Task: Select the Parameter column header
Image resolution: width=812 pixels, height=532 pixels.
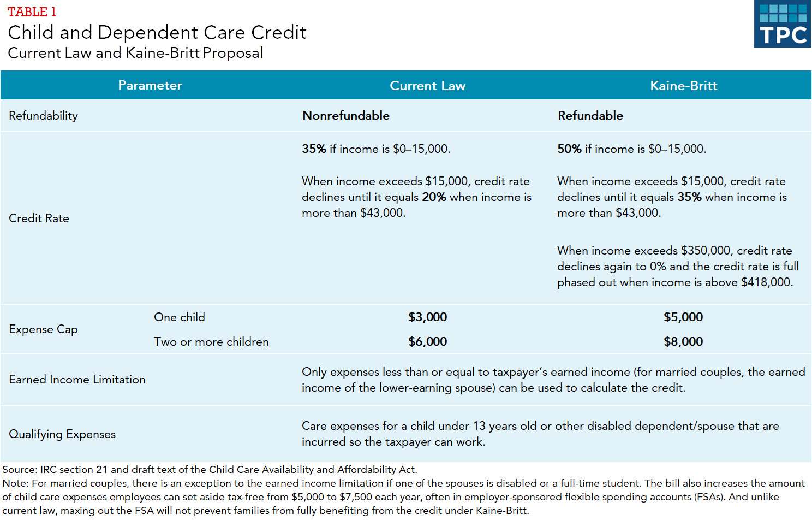Action: coord(150,85)
